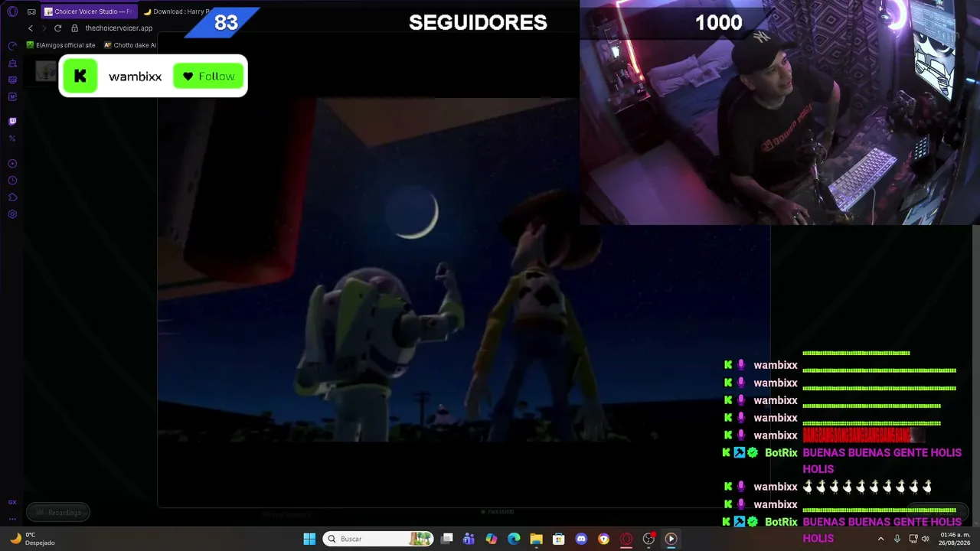Open Microsoft Edge from the taskbar

click(514, 539)
